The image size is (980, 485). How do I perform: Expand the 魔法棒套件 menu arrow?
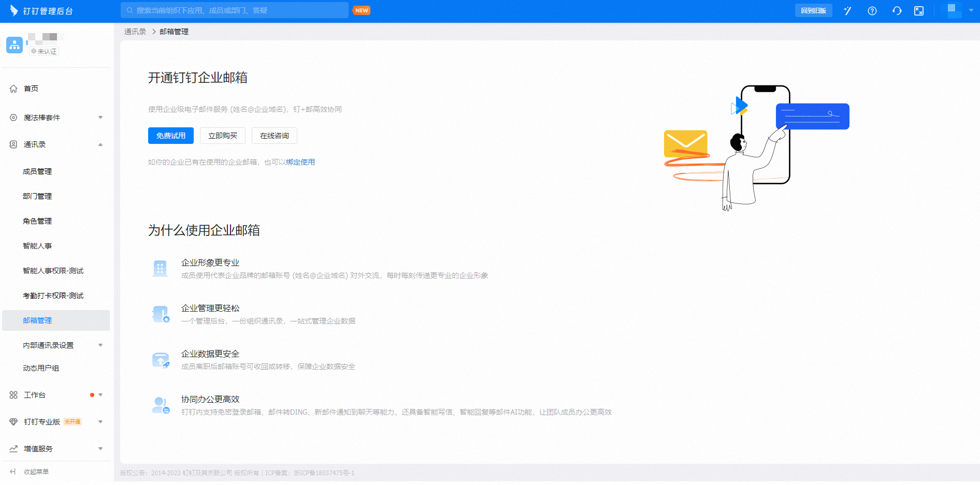coord(100,117)
